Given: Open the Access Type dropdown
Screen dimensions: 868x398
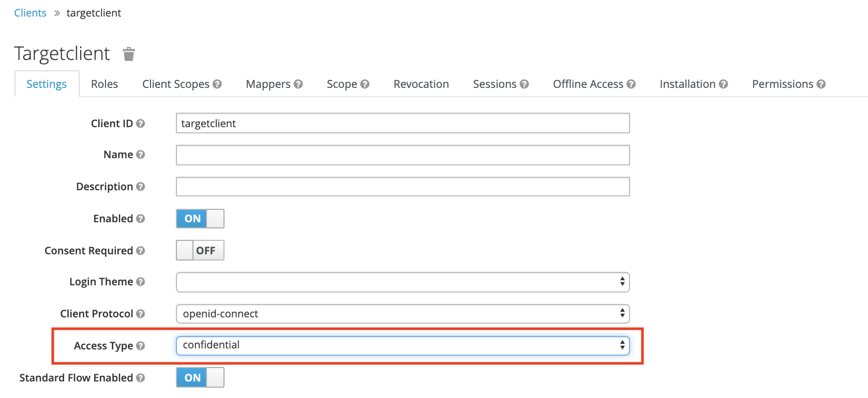Looking at the screenshot, I should [402, 345].
